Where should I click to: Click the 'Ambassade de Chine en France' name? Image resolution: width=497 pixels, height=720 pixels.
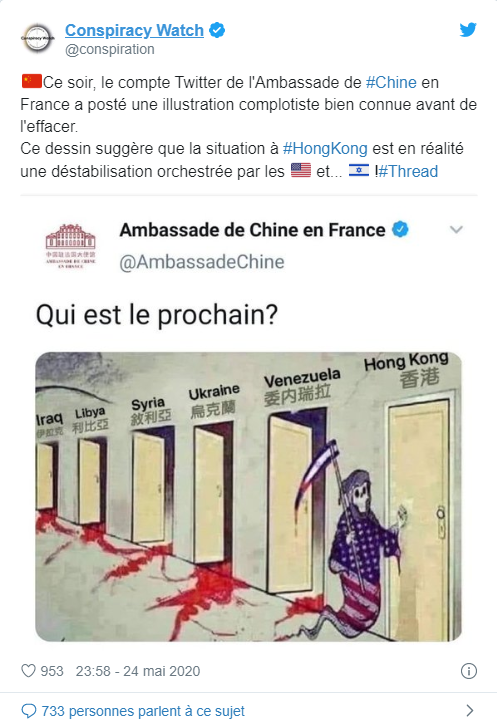click(252, 230)
